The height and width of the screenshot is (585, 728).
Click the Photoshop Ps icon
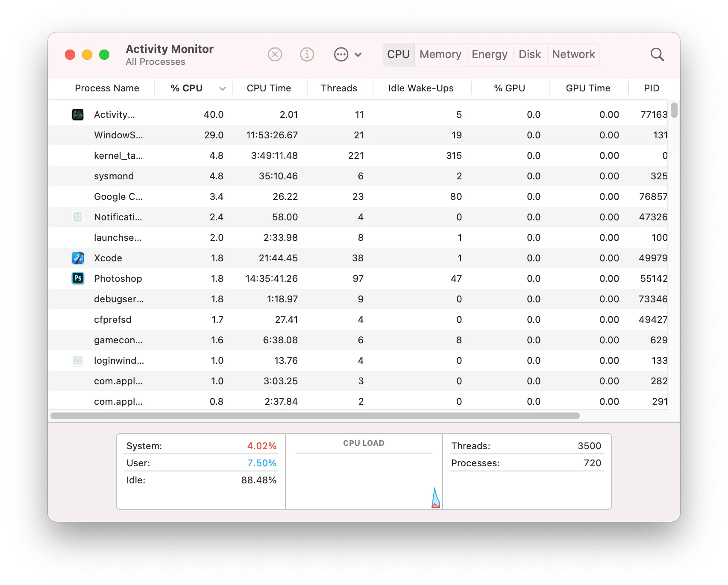tap(78, 278)
